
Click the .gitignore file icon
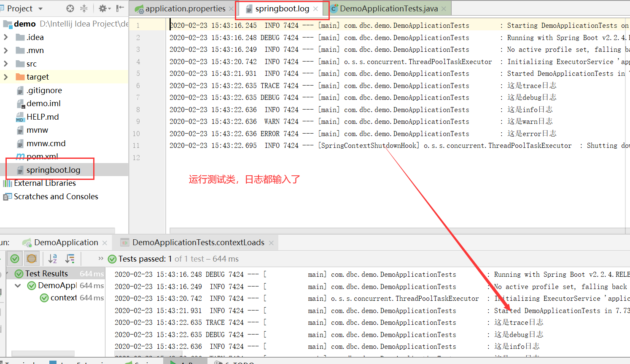click(20, 90)
